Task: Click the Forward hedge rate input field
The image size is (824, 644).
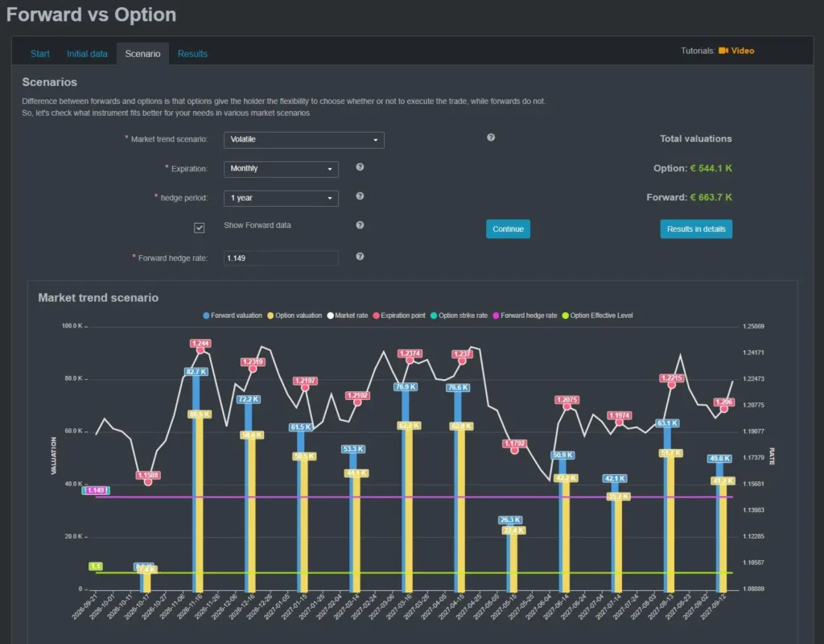Action: [281, 258]
